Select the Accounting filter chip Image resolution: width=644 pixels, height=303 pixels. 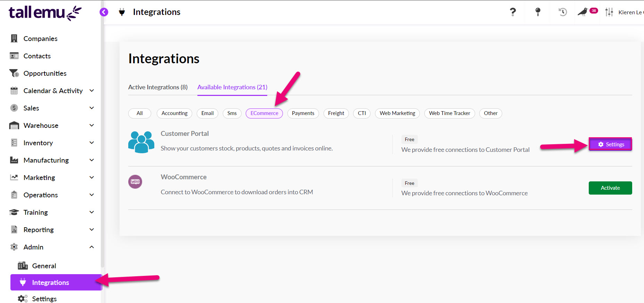point(174,113)
